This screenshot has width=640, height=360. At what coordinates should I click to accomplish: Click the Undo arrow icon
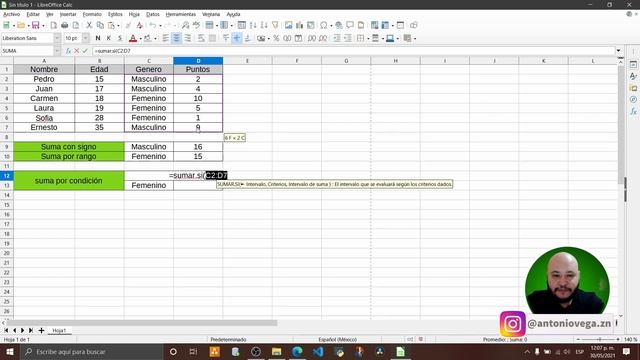coord(153,25)
